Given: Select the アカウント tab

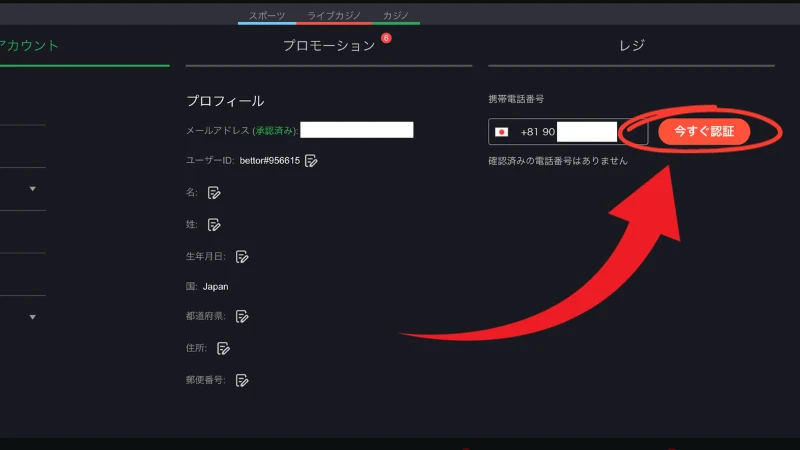Looking at the screenshot, I should point(29,46).
